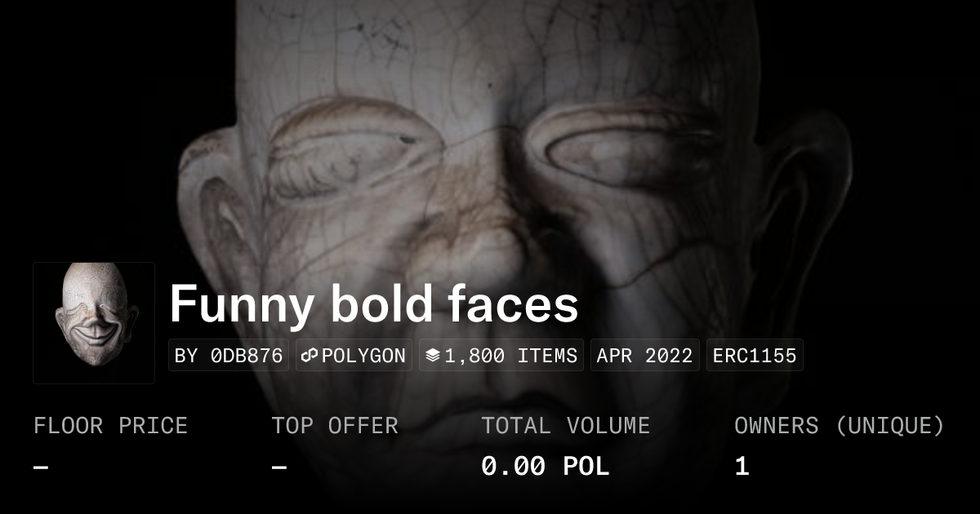Click the stacked layers items icon

433,356
